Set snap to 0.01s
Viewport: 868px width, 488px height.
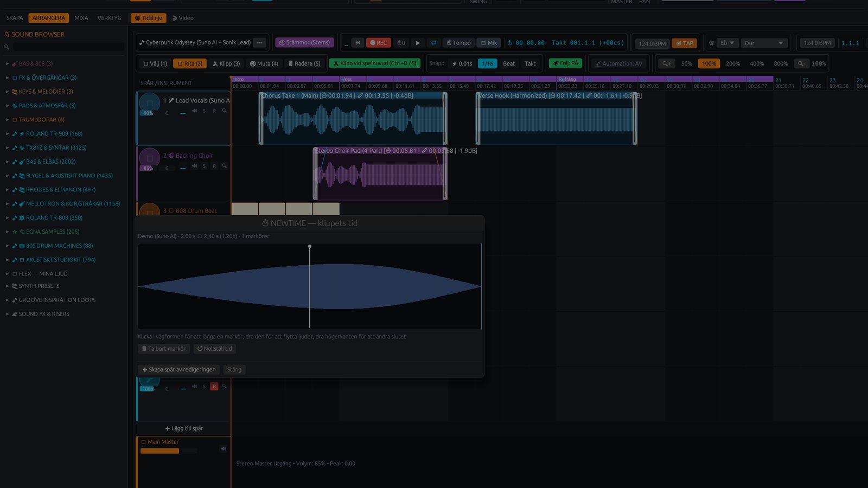point(462,63)
